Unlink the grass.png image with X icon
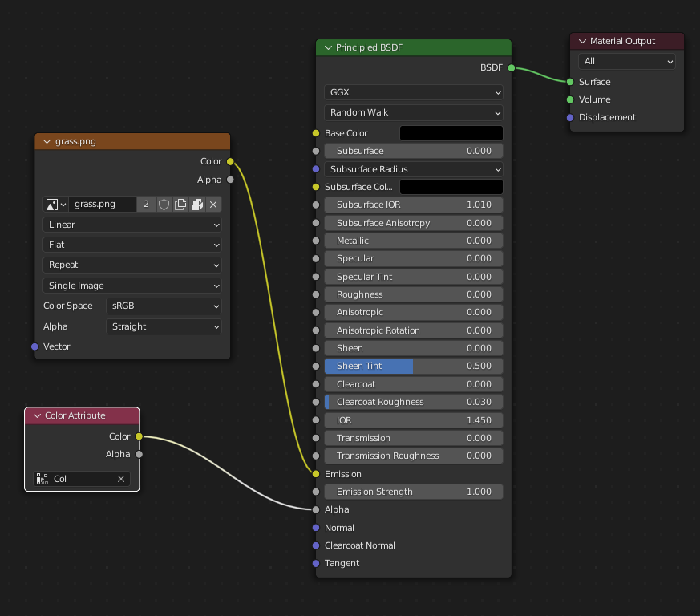 coord(213,205)
